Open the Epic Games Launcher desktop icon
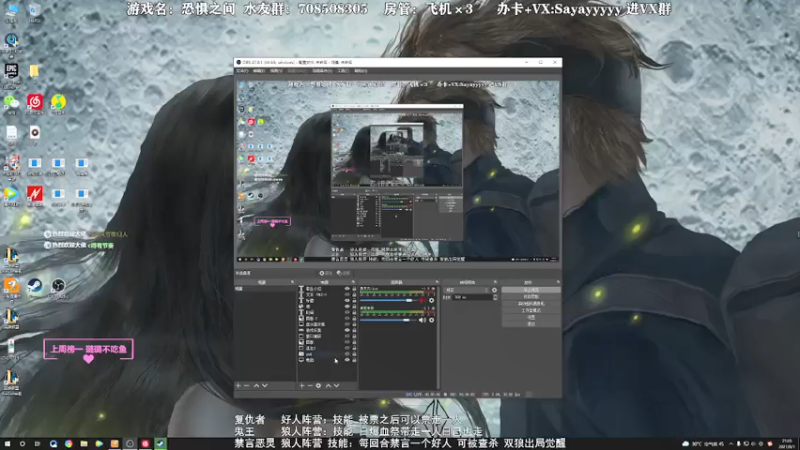Screen dimensions: 800x450 point(11,71)
